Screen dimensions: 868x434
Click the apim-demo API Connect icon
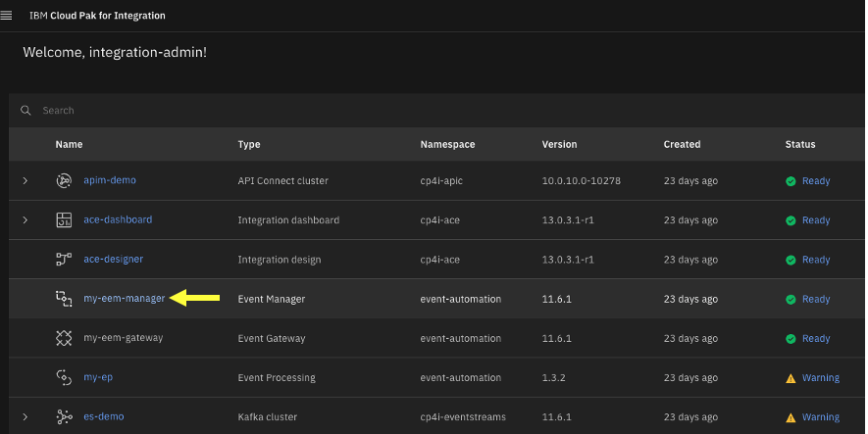pyautogui.click(x=64, y=181)
